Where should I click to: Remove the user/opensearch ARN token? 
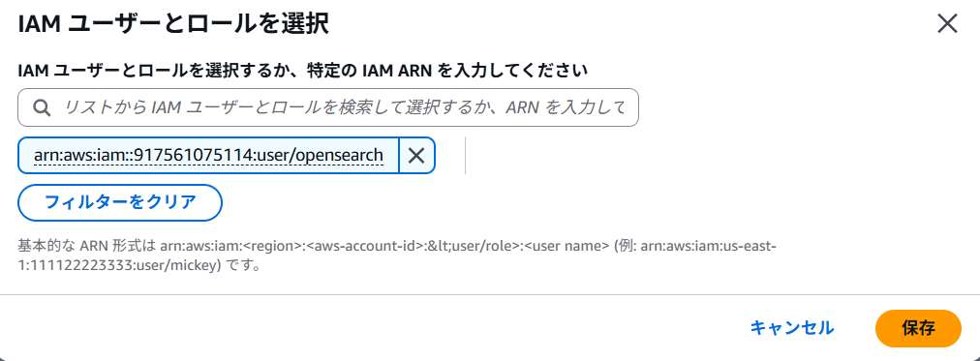416,155
